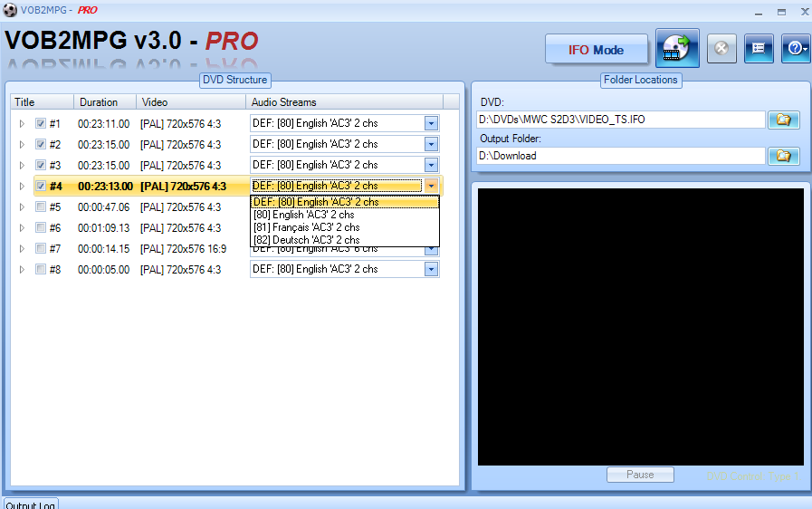Expand title #3 tree row
812x509 pixels.
click(x=22, y=166)
